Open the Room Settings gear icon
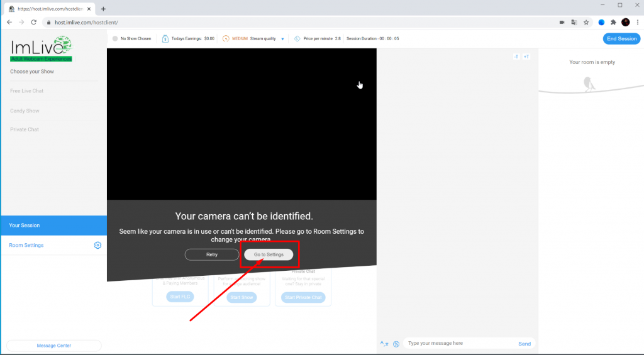The height and width of the screenshot is (355, 644). pyautogui.click(x=97, y=245)
